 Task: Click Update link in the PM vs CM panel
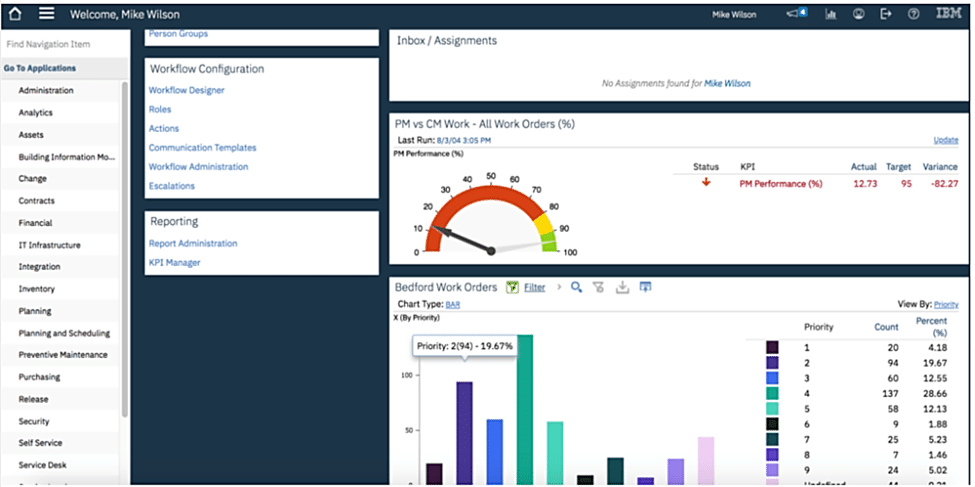945,140
